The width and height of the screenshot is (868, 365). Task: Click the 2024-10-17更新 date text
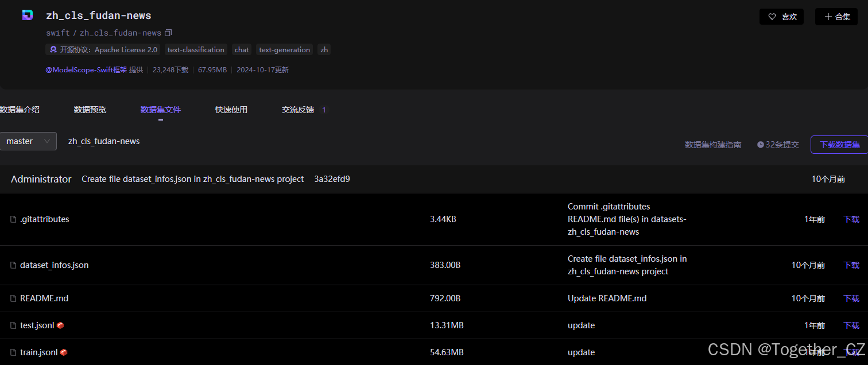262,70
